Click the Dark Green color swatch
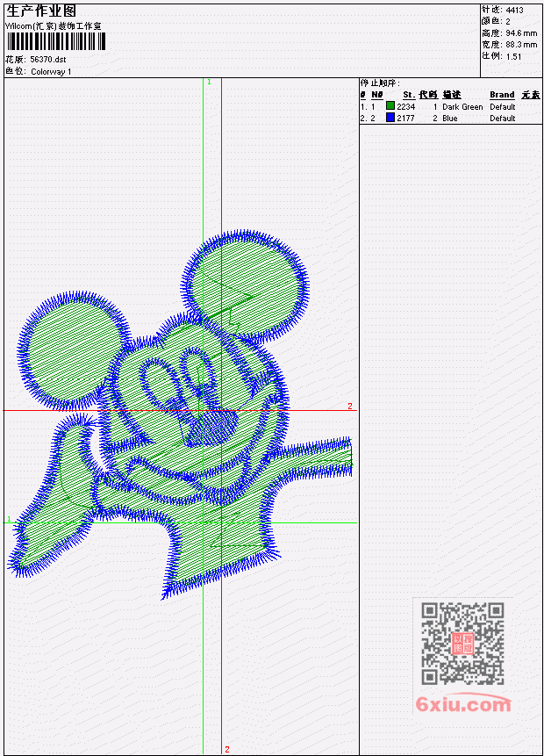544x756 pixels. tap(390, 105)
